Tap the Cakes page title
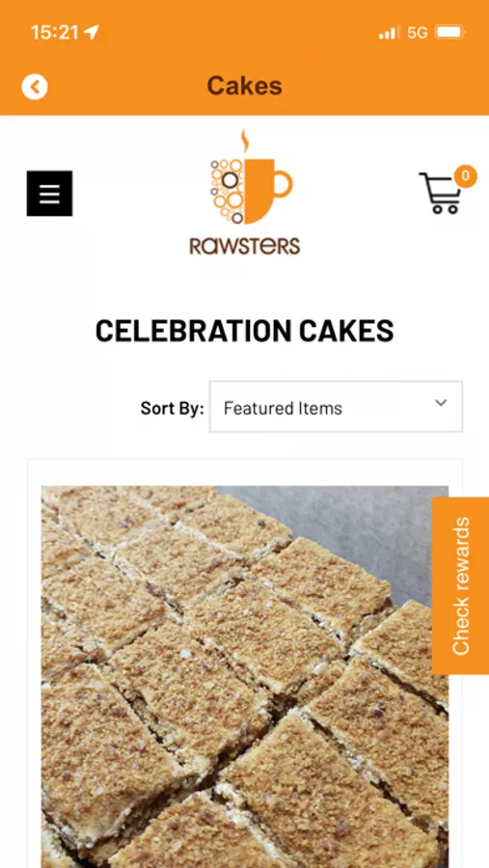This screenshot has height=868, width=489. [x=244, y=86]
